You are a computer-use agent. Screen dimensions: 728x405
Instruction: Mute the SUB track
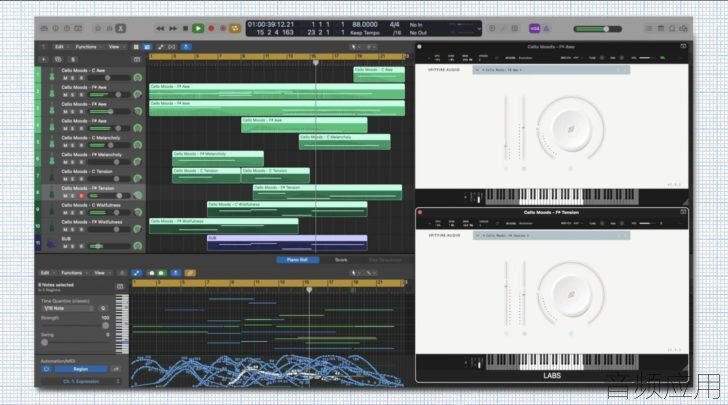pos(65,246)
